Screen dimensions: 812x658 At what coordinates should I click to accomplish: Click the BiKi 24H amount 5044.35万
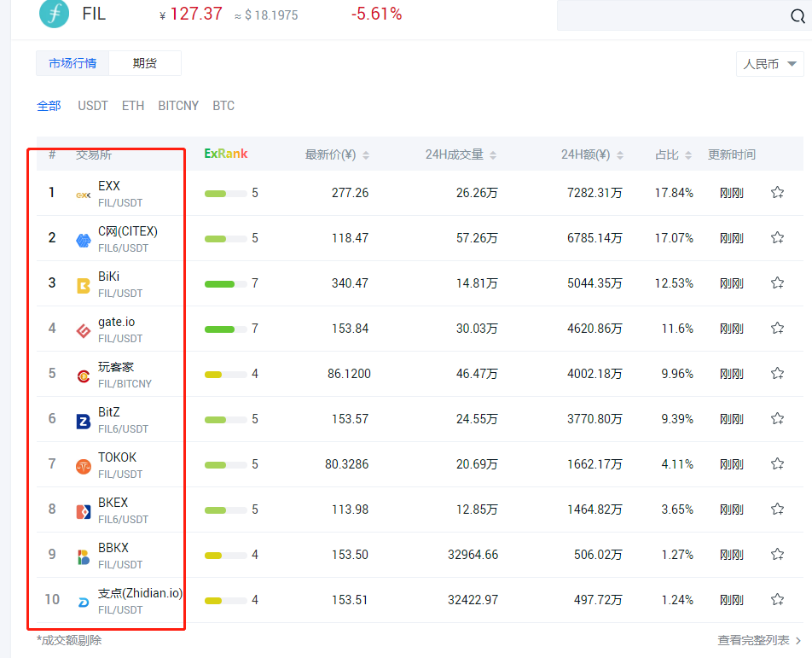click(x=594, y=283)
